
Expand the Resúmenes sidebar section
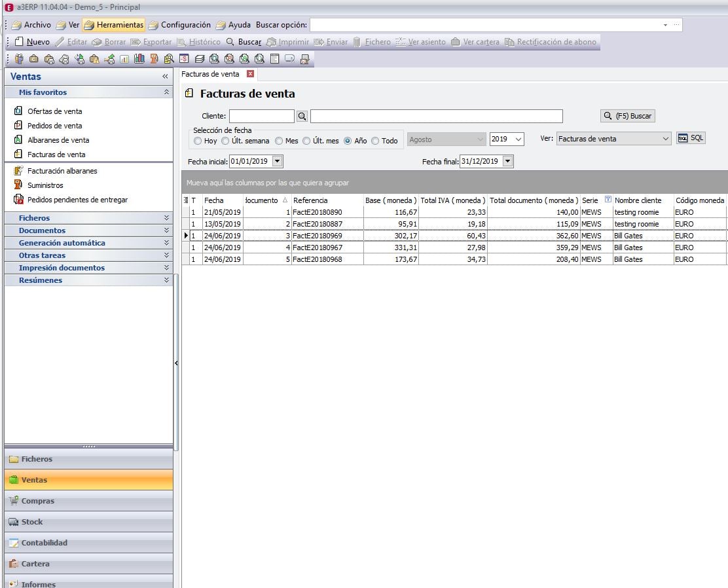coord(88,280)
